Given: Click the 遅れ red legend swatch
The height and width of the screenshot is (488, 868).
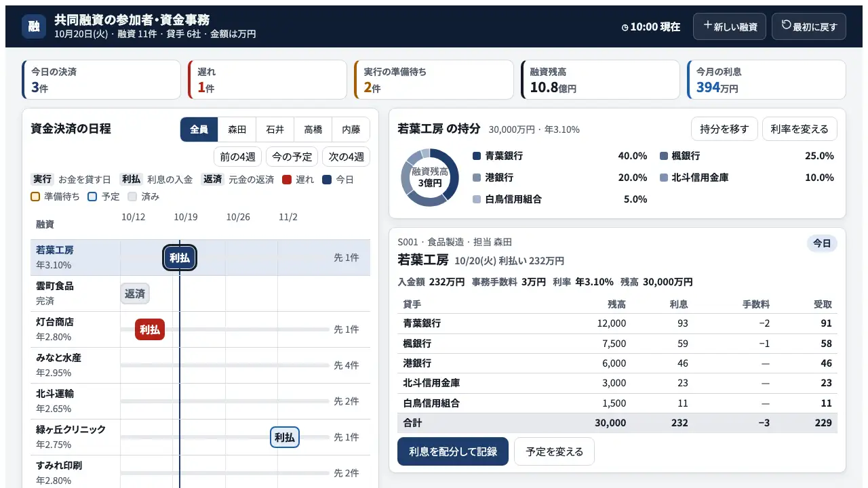Looking at the screenshot, I should [x=287, y=180].
